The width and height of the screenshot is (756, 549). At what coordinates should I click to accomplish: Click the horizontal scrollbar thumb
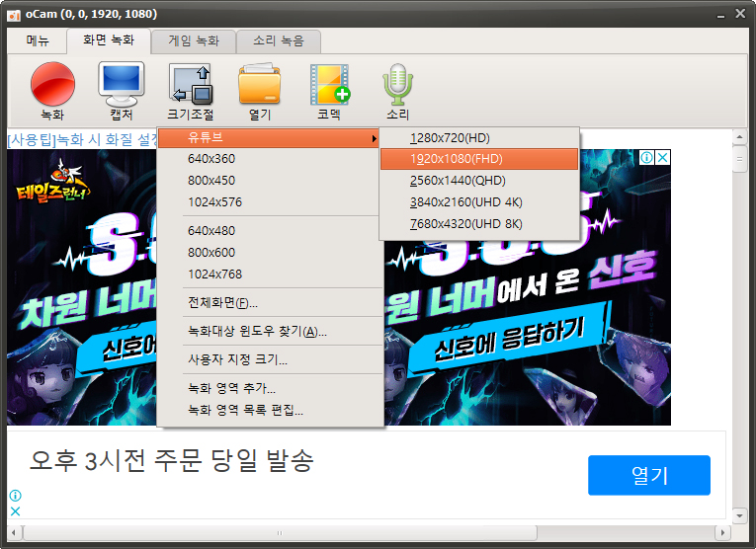click(280, 532)
